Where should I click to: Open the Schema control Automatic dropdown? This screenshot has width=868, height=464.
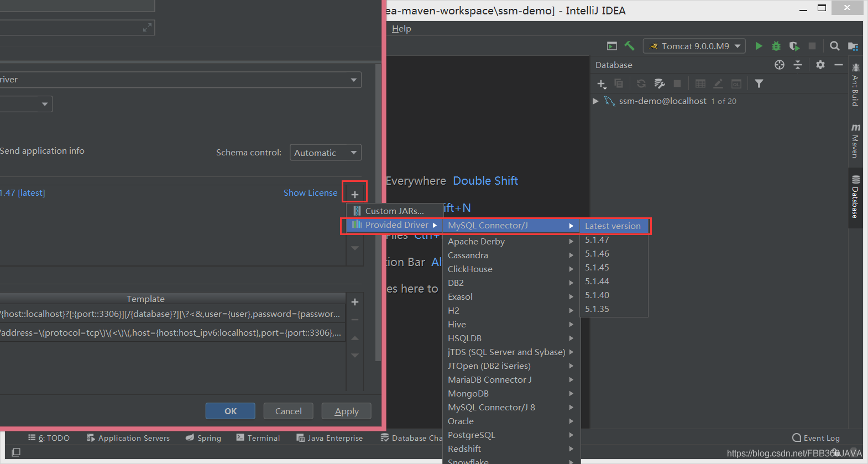[326, 153]
